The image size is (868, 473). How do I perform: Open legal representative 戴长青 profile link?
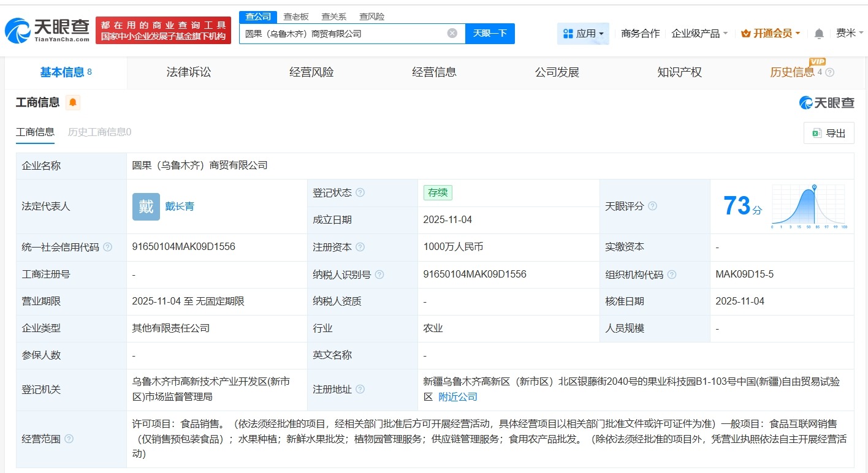point(178,206)
